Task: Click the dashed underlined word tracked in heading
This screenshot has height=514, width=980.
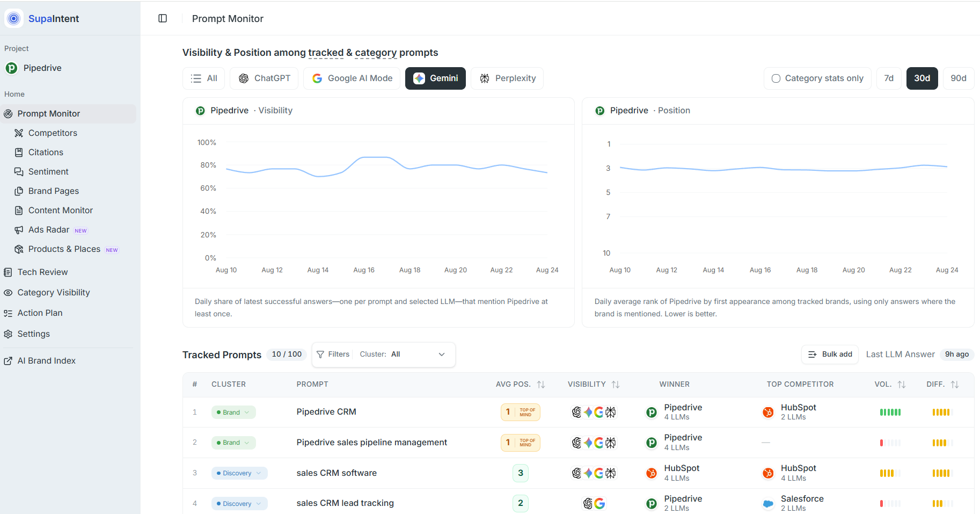Action: (x=326, y=53)
